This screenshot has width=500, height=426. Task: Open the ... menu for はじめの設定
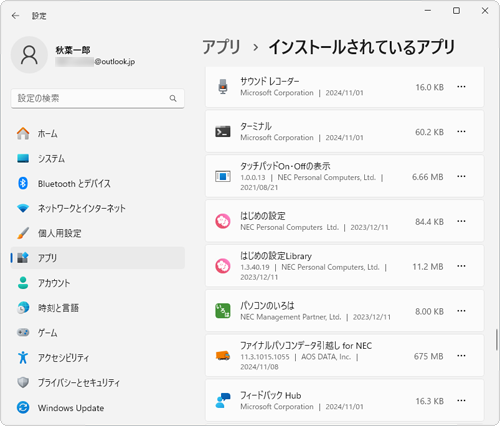[x=461, y=221]
